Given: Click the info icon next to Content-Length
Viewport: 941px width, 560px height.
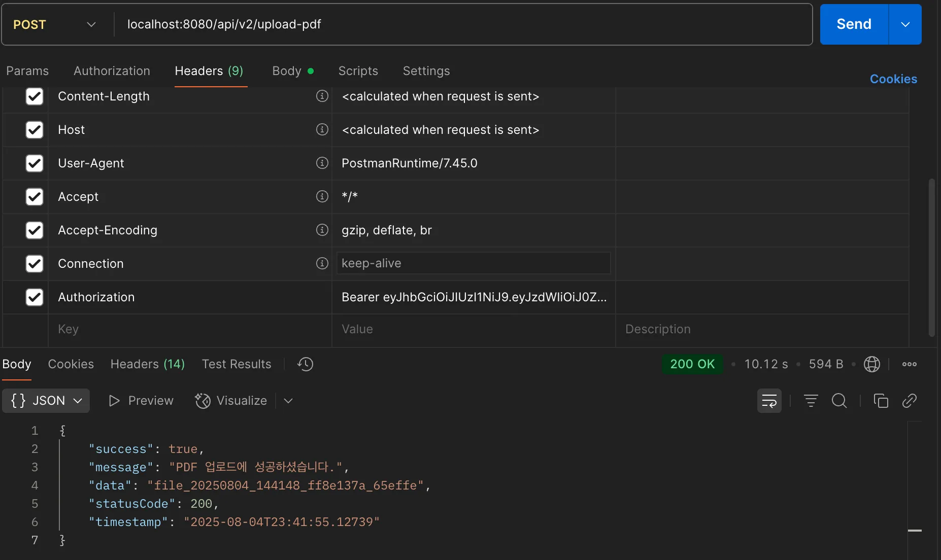Looking at the screenshot, I should (322, 96).
